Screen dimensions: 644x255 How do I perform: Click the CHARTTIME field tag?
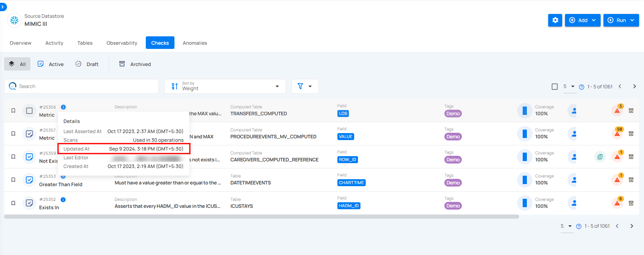(351, 183)
